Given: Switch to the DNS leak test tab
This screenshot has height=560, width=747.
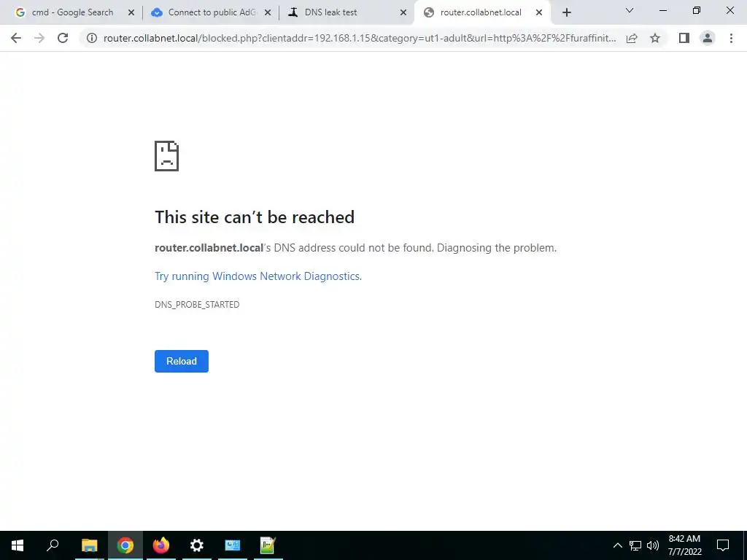Looking at the screenshot, I should pyautogui.click(x=347, y=12).
